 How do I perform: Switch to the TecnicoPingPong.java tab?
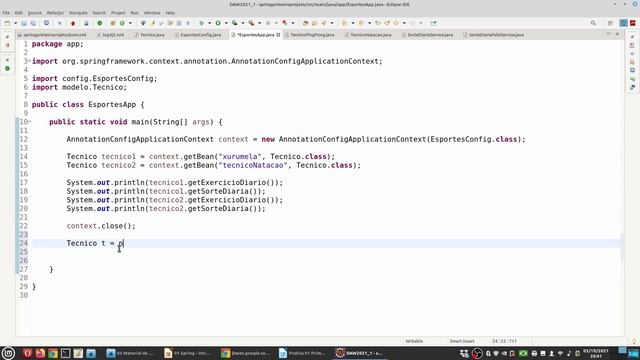pyautogui.click(x=310, y=35)
